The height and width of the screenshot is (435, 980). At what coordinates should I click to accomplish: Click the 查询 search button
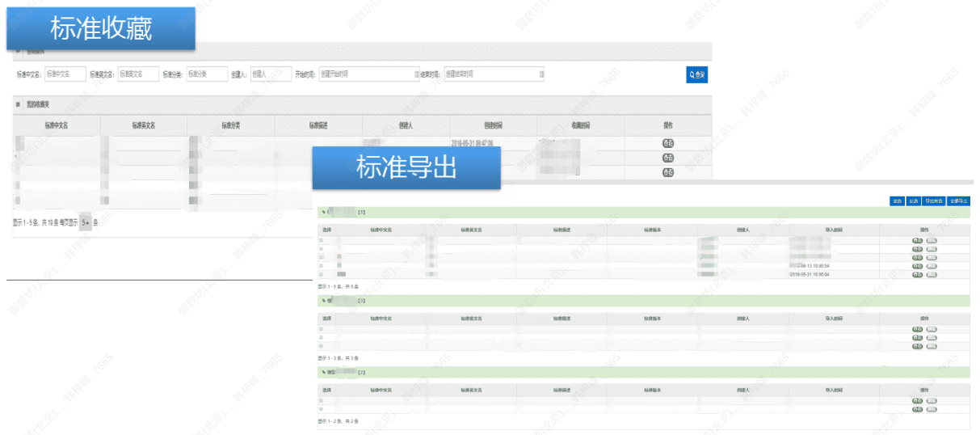pyautogui.click(x=696, y=74)
